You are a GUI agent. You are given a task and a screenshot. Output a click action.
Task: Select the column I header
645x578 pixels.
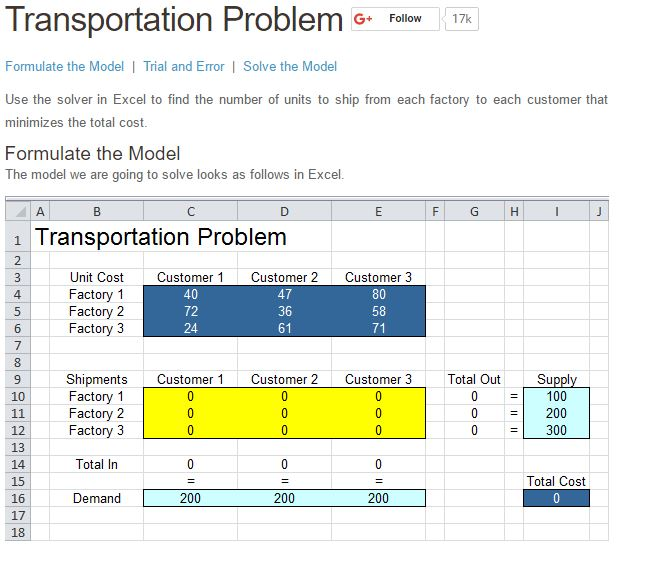pyautogui.click(x=556, y=212)
